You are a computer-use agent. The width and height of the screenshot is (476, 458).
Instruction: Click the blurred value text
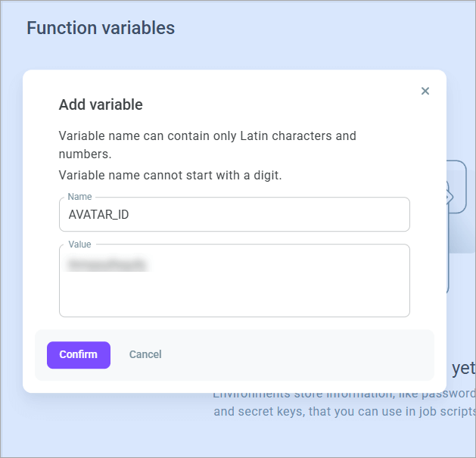pos(107,264)
